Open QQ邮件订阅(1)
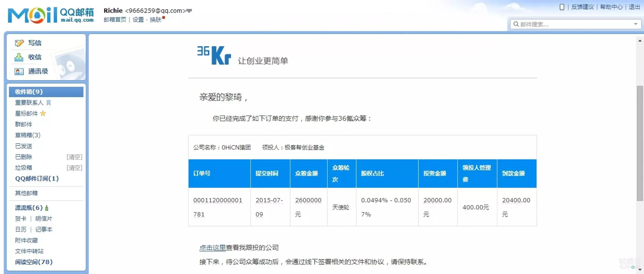Viewport: 644px width, 274px height. 37,179
